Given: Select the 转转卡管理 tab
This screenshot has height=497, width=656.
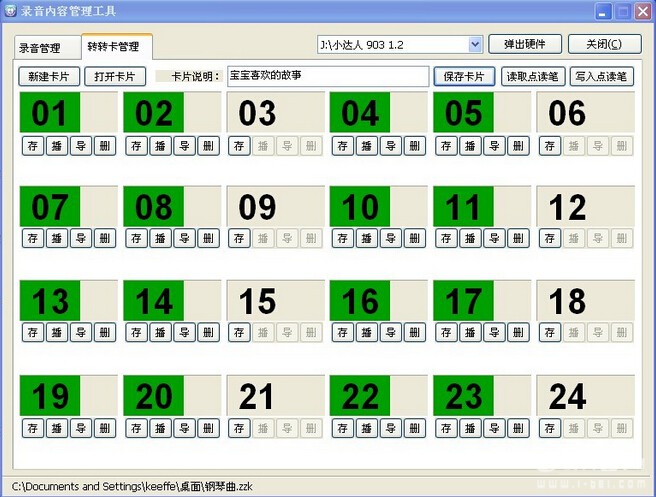Looking at the screenshot, I should click(113, 47).
